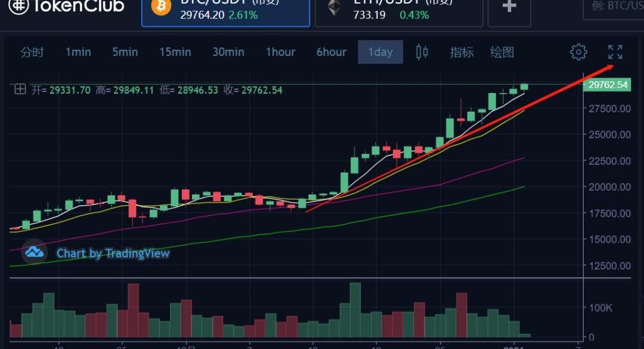The height and width of the screenshot is (349, 644).
Task: Open the chart settings gear
Action: pyautogui.click(x=578, y=52)
